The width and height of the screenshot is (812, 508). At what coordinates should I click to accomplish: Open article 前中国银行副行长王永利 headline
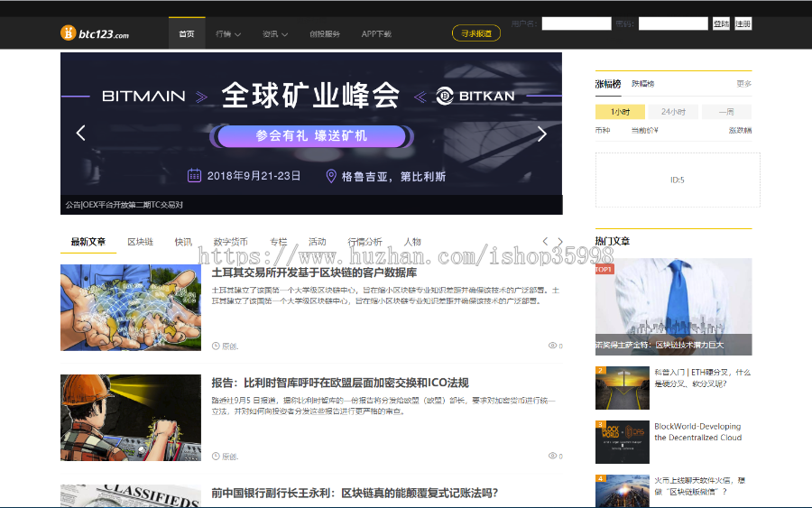[x=355, y=493]
